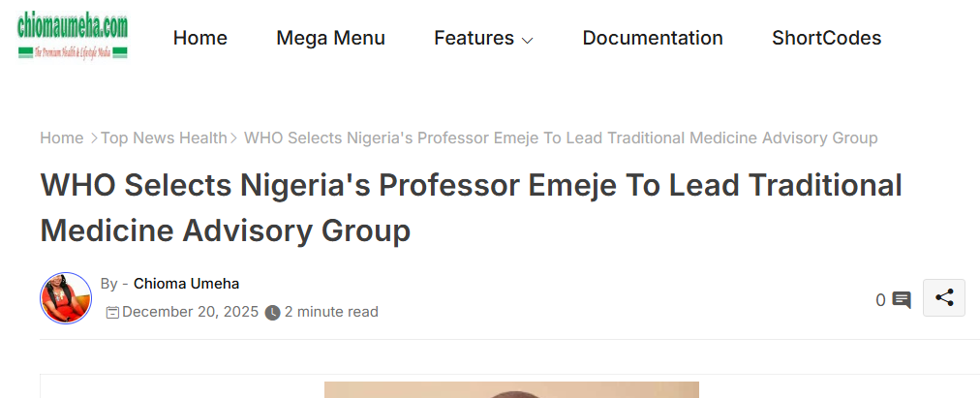Visit author Chioma Umeha's name link

[x=186, y=284]
